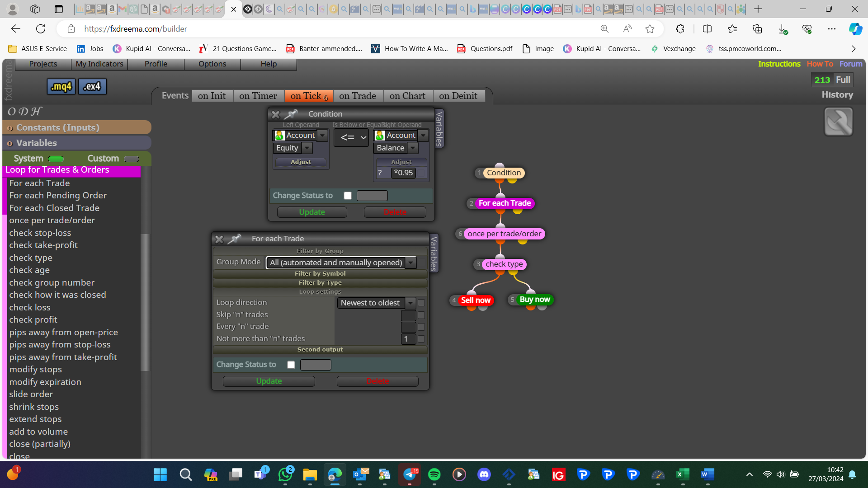Open the Instructions link
The width and height of the screenshot is (868, 488).
pyautogui.click(x=779, y=64)
